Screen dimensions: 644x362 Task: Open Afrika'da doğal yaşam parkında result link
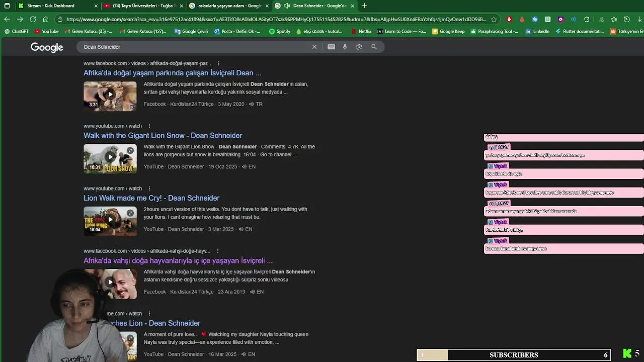[x=172, y=73]
